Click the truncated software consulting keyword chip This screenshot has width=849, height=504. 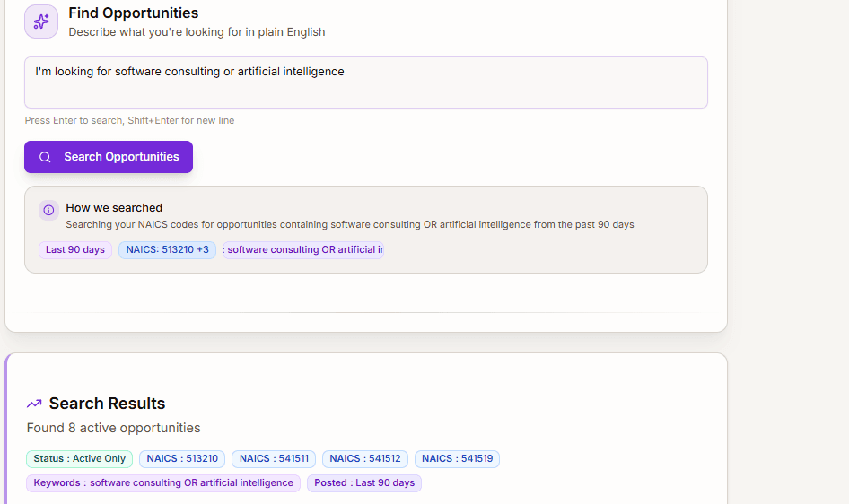click(303, 250)
